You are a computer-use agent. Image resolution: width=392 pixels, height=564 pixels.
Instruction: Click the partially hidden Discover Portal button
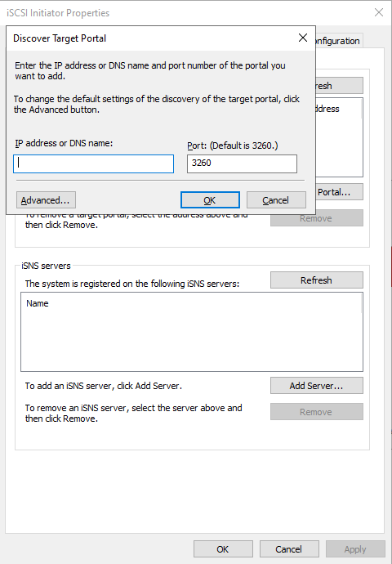tap(339, 192)
